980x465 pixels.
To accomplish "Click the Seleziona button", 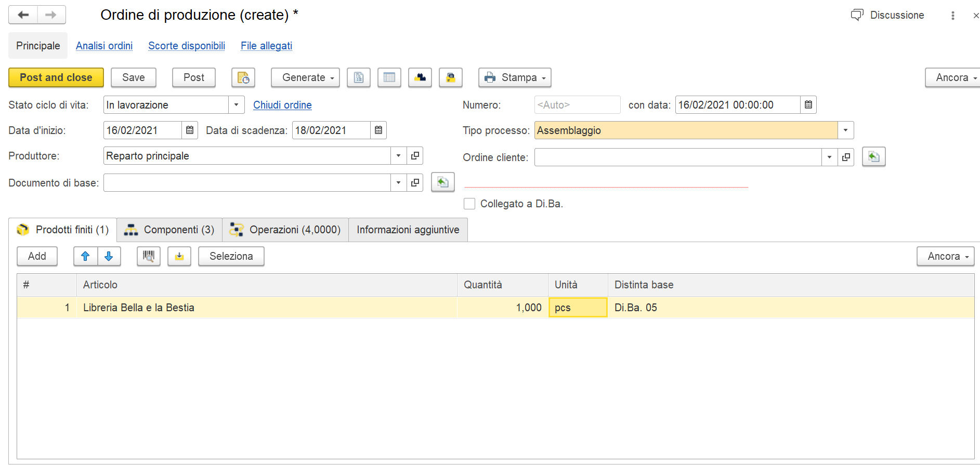I will click(231, 256).
